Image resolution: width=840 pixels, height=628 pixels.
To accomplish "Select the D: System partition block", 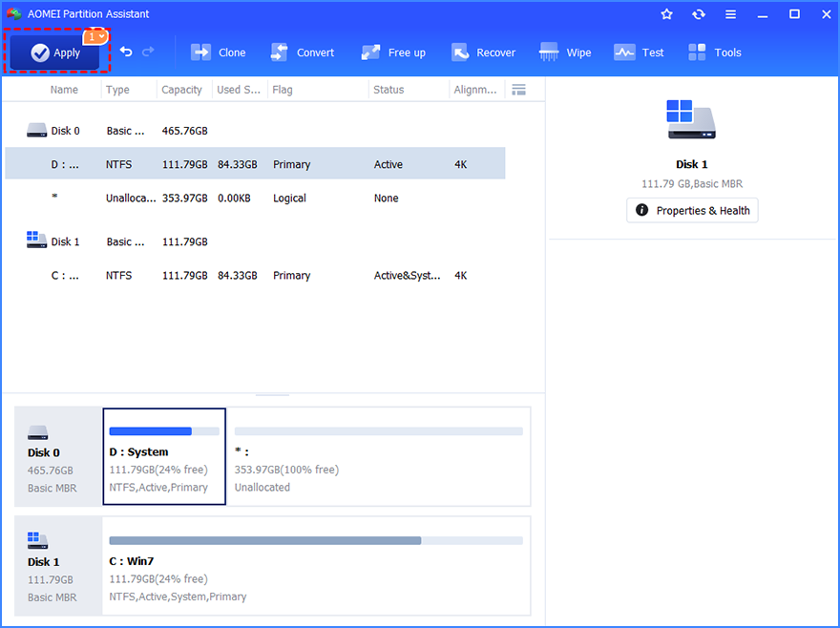I will point(164,456).
